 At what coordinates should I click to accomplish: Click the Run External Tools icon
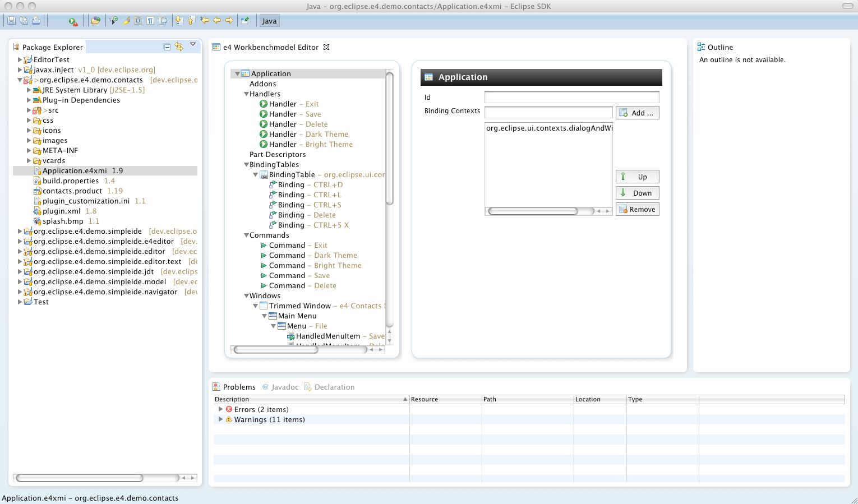[x=73, y=21]
